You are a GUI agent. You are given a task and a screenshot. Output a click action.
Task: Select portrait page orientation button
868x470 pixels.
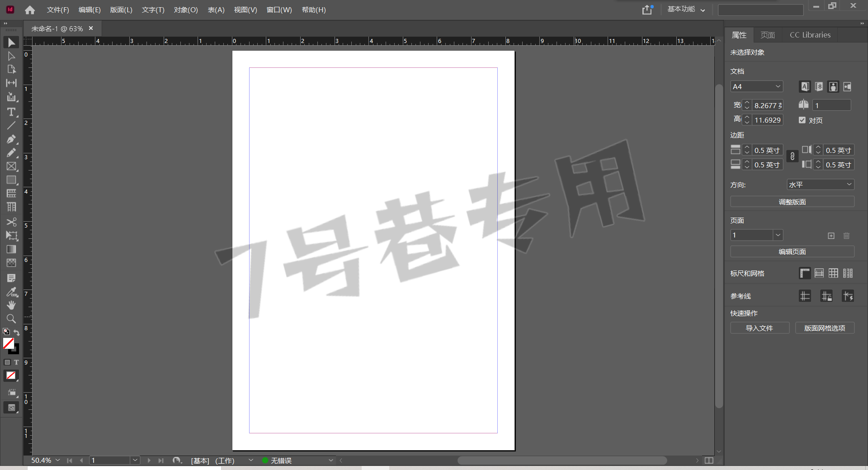pyautogui.click(x=833, y=86)
